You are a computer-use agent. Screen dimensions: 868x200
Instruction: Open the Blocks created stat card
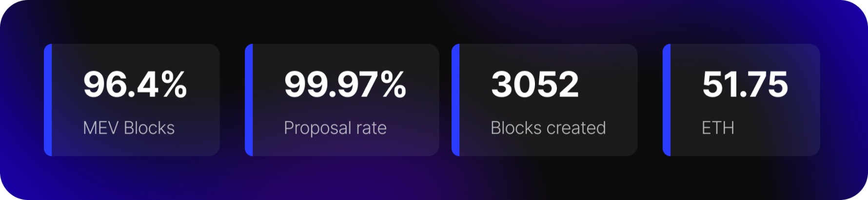pyautogui.click(x=545, y=100)
